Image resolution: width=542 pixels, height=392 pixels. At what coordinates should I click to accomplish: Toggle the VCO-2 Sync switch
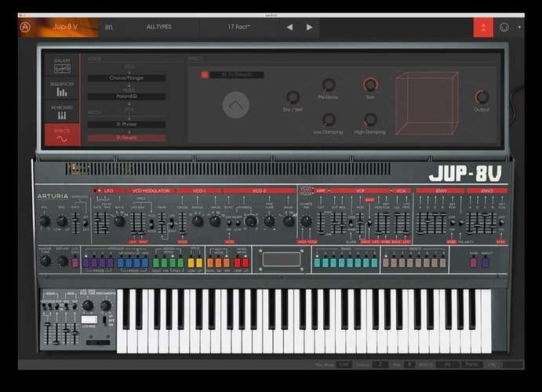coord(229,223)
